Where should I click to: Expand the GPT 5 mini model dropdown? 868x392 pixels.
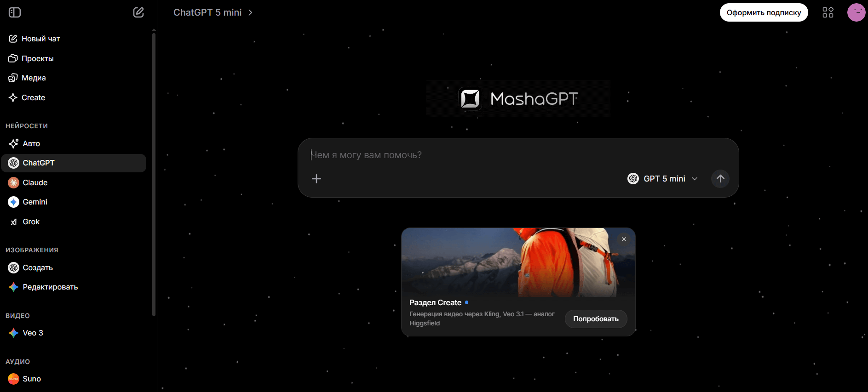[663, 179]
